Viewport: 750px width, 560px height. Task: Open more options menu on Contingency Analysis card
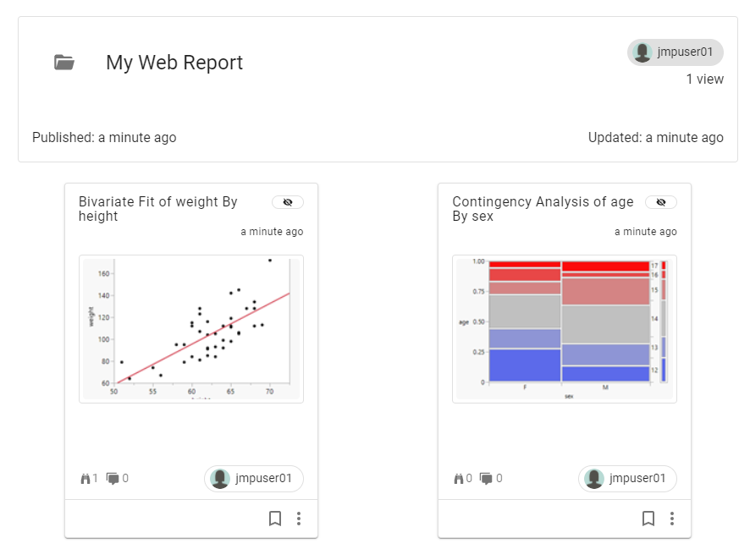tap(672, 519)
